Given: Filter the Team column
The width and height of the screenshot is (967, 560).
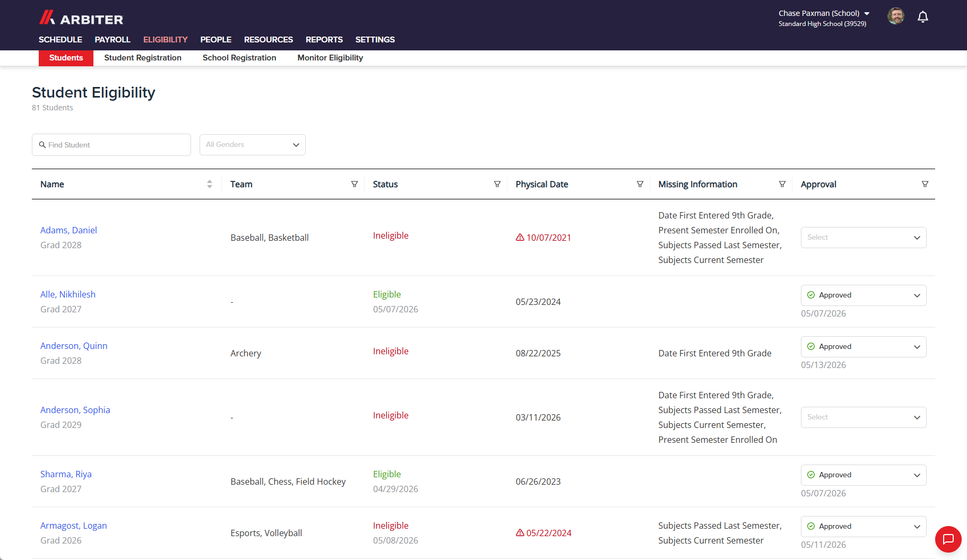Looking at the screenshot, I should [354, 184].
